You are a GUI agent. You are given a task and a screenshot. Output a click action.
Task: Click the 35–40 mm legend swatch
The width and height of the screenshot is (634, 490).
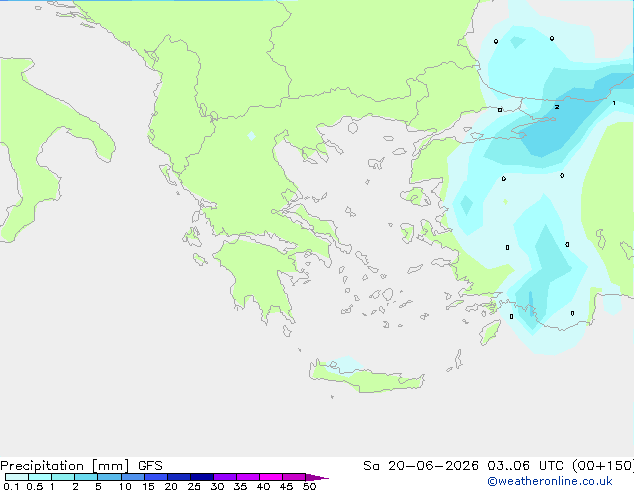point(248,477)
